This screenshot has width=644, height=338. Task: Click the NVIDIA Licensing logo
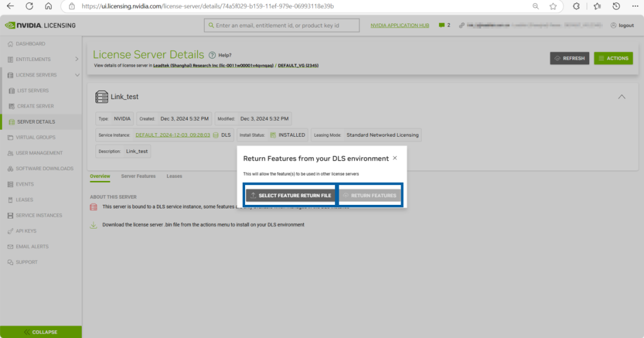(x=41, y=26)
